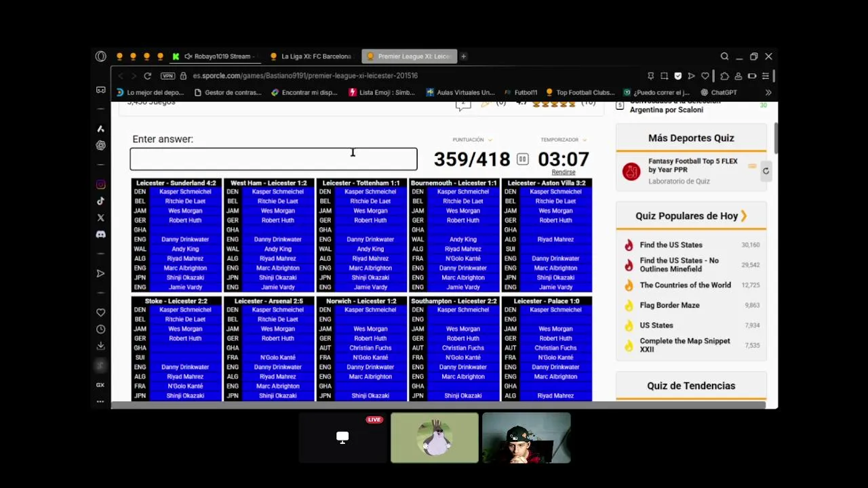
Task: Click the browser tab search magnifier
Action: click(x=724, y=56)
